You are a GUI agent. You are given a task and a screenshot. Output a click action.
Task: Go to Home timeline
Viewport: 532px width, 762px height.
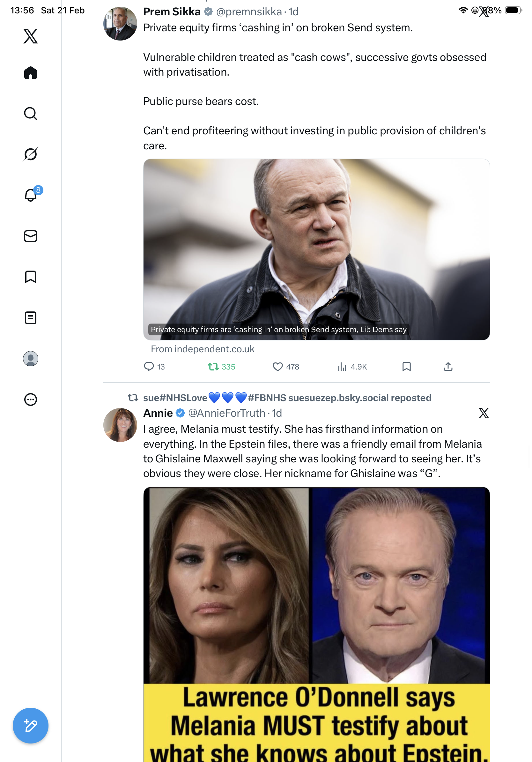(x=31, y=73)
